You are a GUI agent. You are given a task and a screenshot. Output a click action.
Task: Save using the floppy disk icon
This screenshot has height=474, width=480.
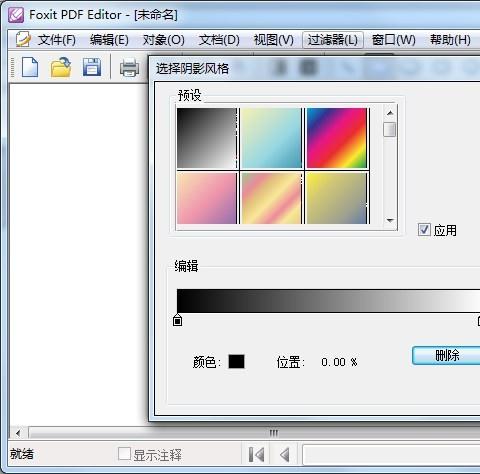pos(92,67)
